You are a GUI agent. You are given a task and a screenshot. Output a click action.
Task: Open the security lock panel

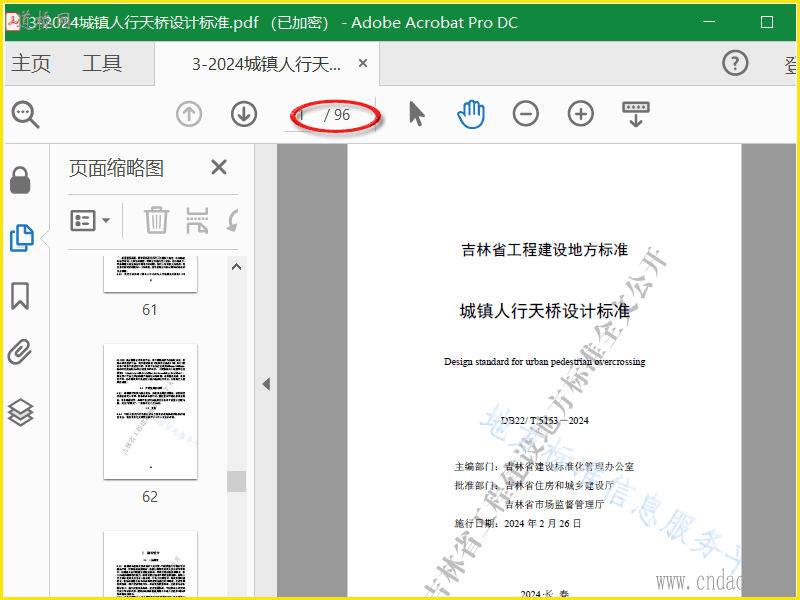point(20,180)
